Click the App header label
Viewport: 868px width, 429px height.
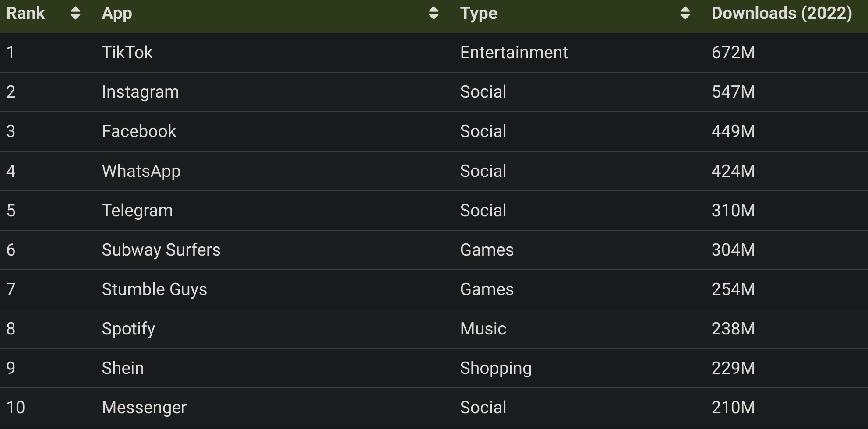click(x=116, y=13)
